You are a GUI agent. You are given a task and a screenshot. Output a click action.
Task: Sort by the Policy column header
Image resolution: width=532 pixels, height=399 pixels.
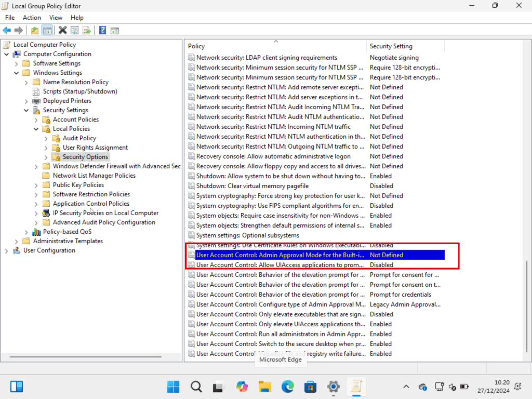(275, 46)
